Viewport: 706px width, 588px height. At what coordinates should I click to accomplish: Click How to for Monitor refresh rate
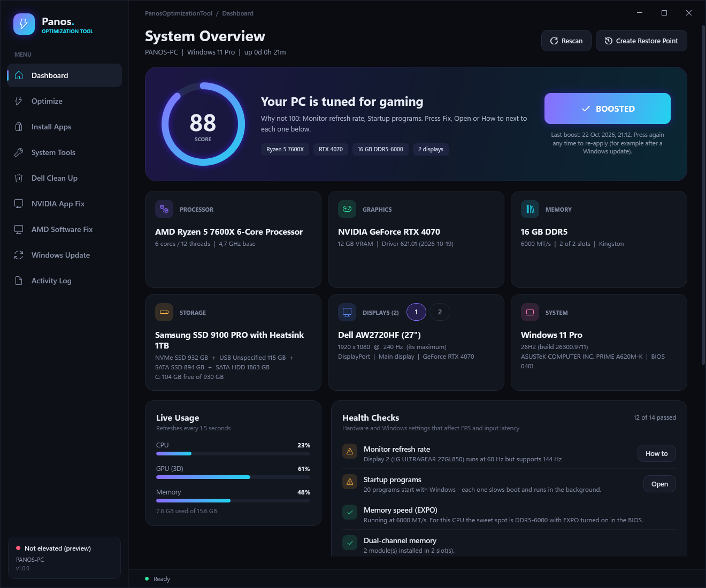pyautogui.click(x=657, y=453)
